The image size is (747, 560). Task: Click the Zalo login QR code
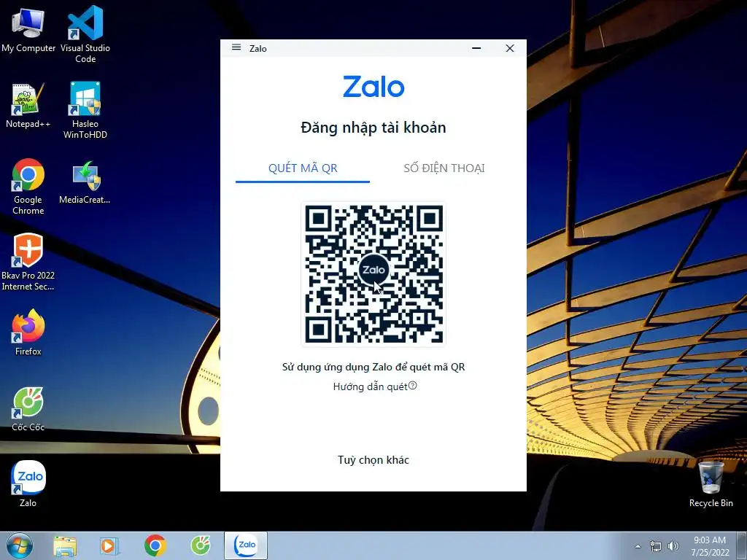click(x=373, y=274)
